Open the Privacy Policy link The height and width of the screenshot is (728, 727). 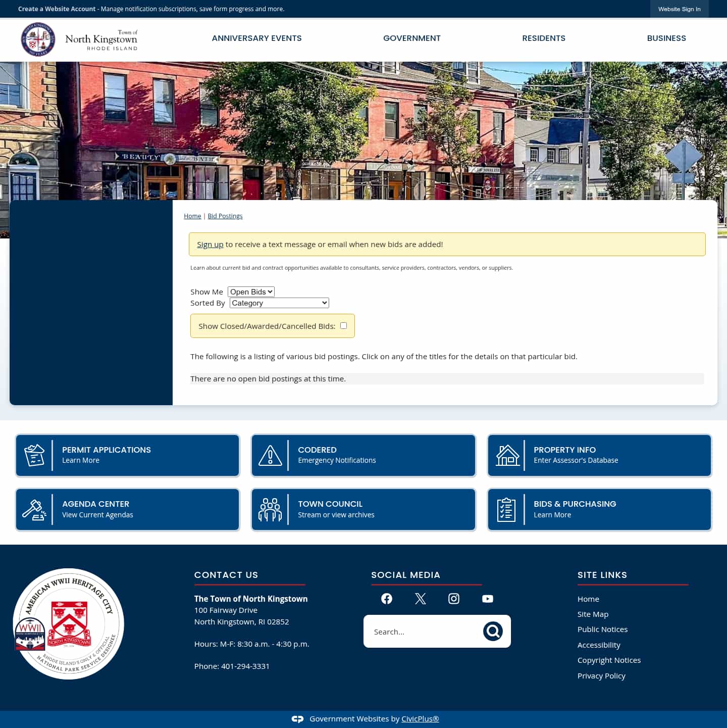601,676
